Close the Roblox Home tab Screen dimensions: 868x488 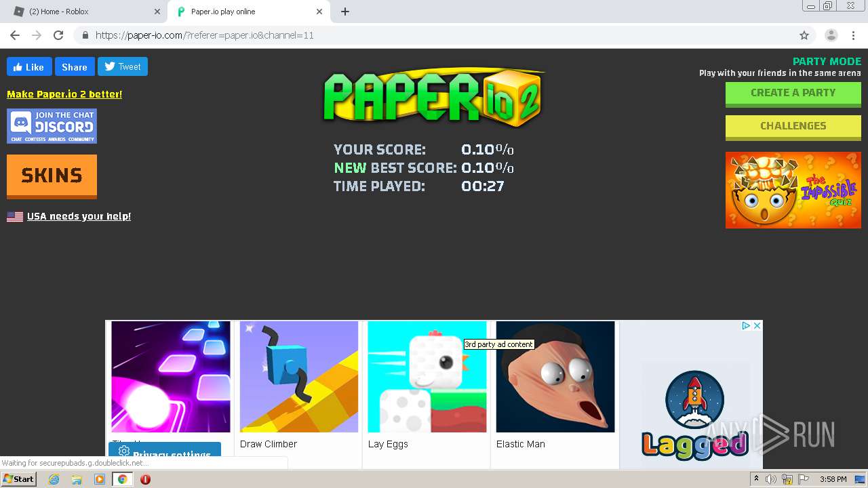pos(157,12)
